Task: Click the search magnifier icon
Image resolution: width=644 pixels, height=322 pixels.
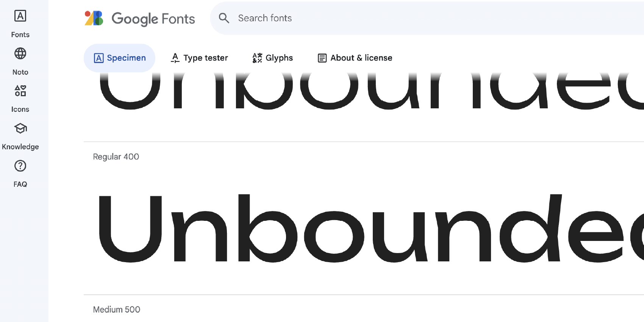Action: tap(224, 18)
